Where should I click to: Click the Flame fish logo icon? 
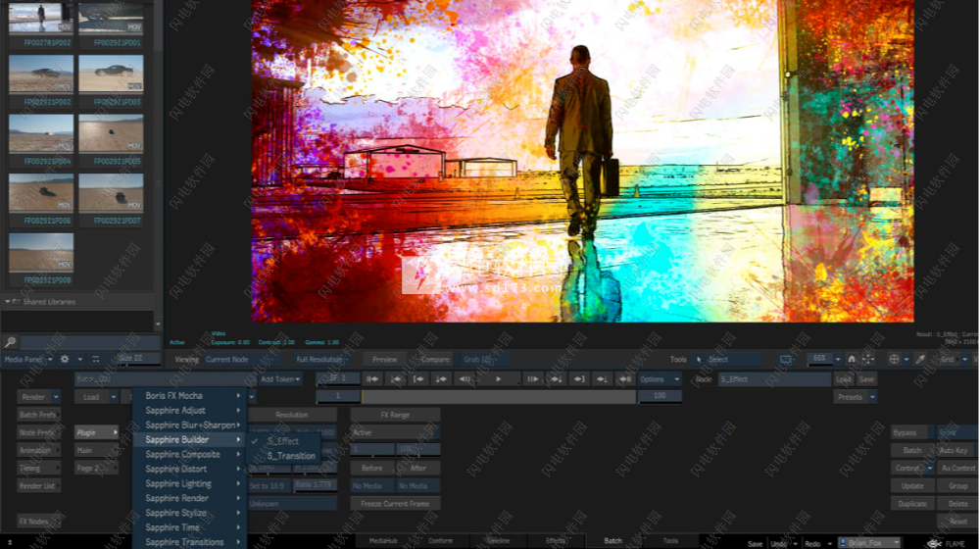[x=934, y=543]
